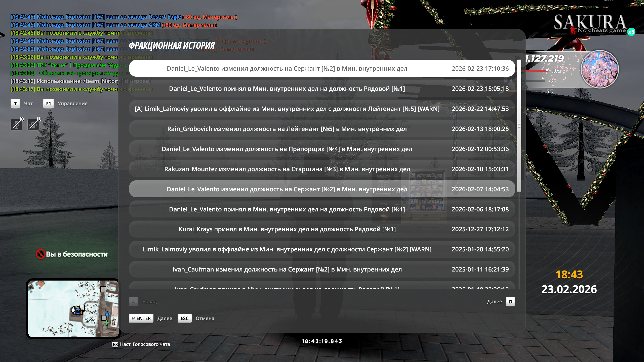Image resolution: width=644 pixels, height=362 pixels.
Task: Go back with the A Назад key
Action: pos(133,301)
